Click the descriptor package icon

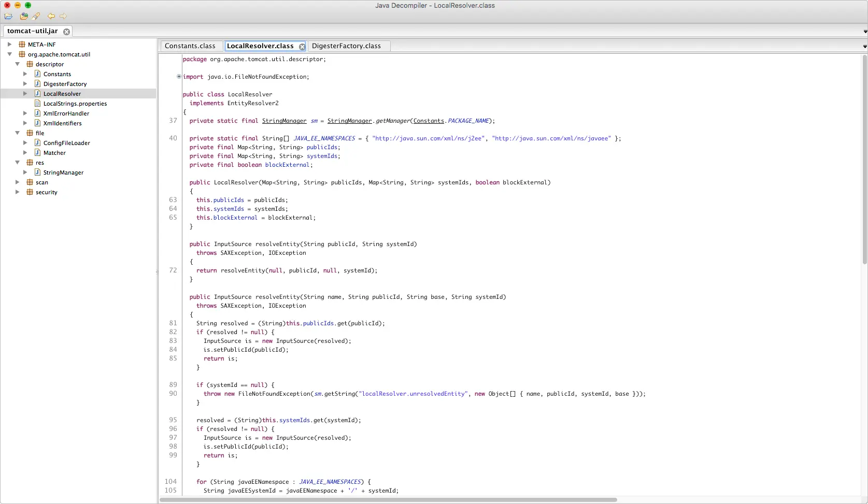pos(30,64)
